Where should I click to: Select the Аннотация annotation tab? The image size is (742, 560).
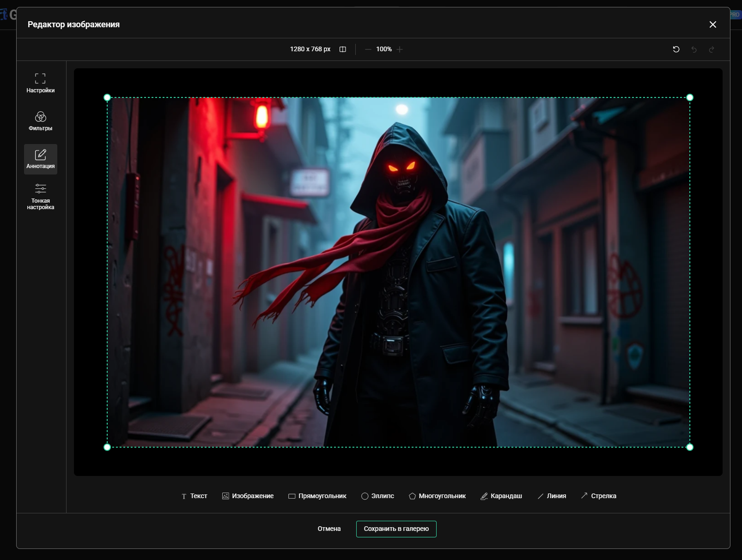pos(41,159)
